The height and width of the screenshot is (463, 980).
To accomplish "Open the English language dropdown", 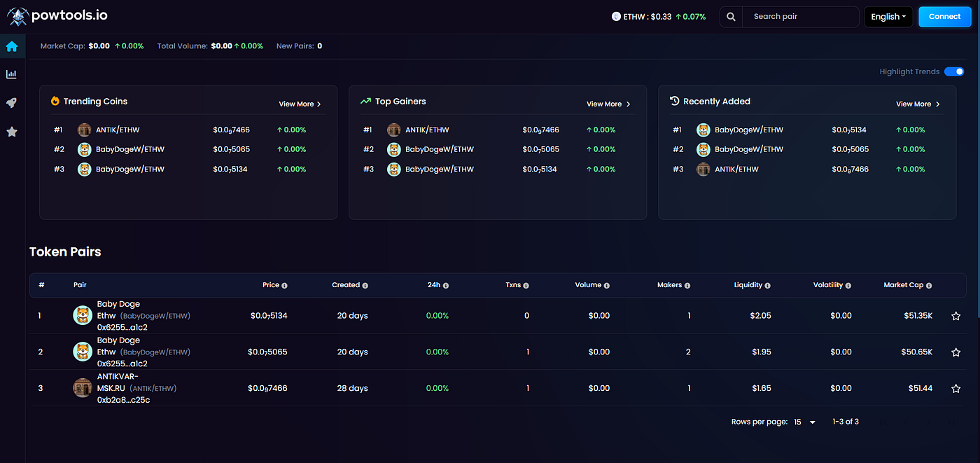I will click(888, 17).
